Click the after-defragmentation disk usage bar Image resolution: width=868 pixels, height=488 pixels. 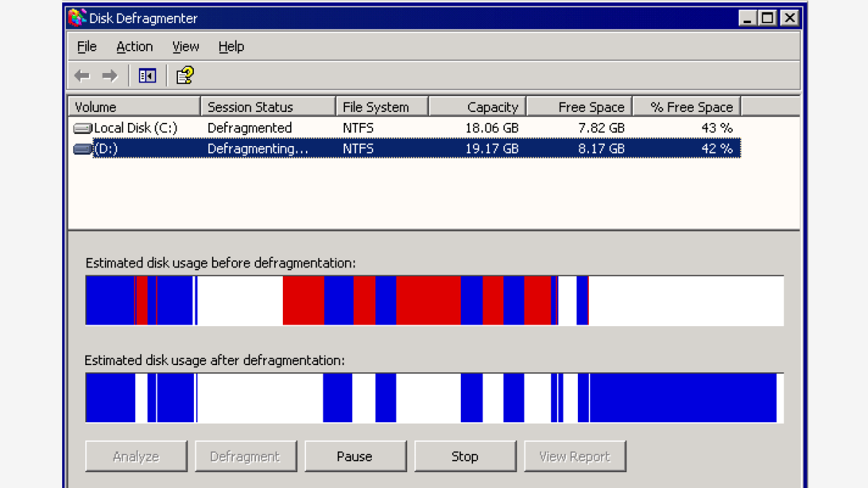point(435,398)
